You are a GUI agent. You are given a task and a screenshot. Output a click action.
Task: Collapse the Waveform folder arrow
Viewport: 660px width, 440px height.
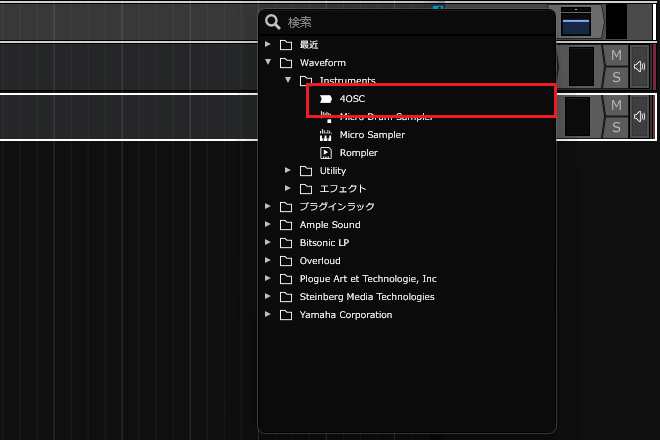tap(268, 62)
